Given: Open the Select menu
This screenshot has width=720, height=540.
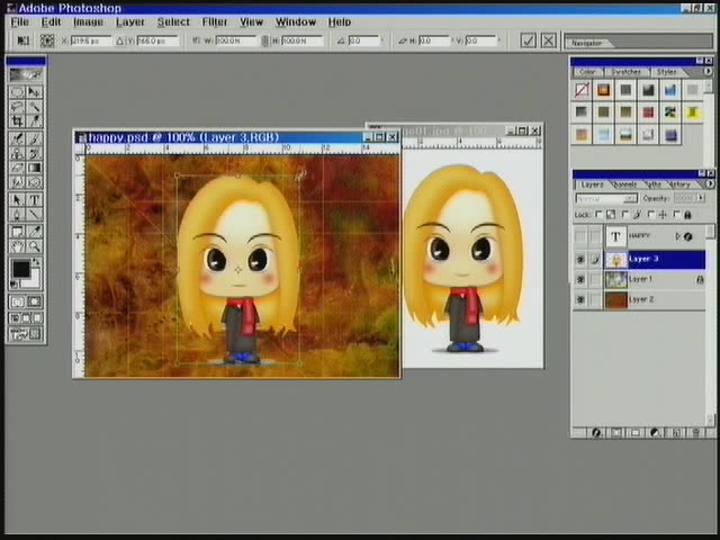Looking at the screenshot, I should pyautogui.click(x=173, y=22).
